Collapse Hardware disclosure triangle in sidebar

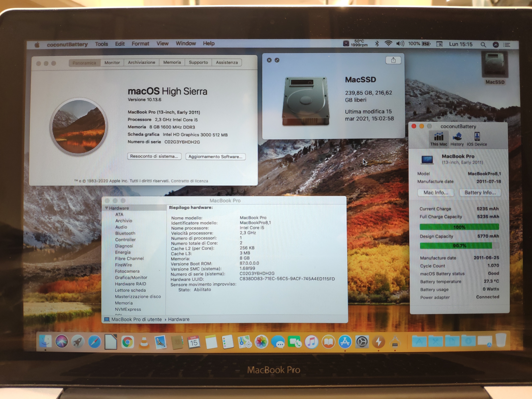106,208
